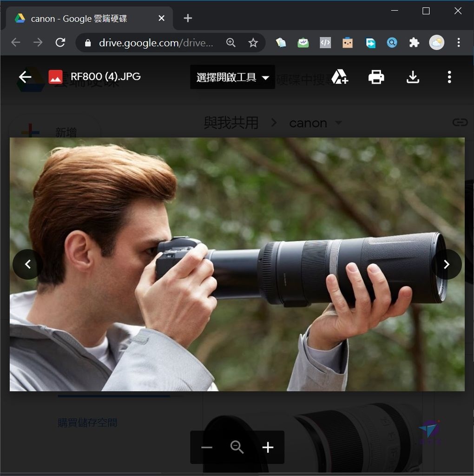Reload the current page
The height and width of the screenshot is (476, 474).
(60, 42)
